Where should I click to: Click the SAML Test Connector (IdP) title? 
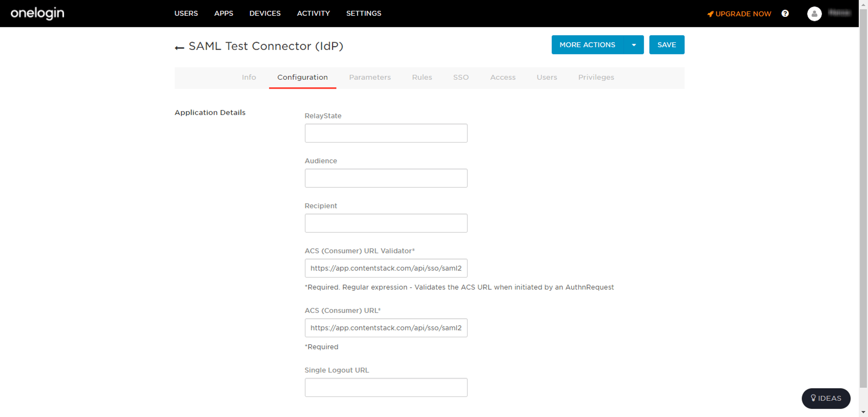pos(266,46)
